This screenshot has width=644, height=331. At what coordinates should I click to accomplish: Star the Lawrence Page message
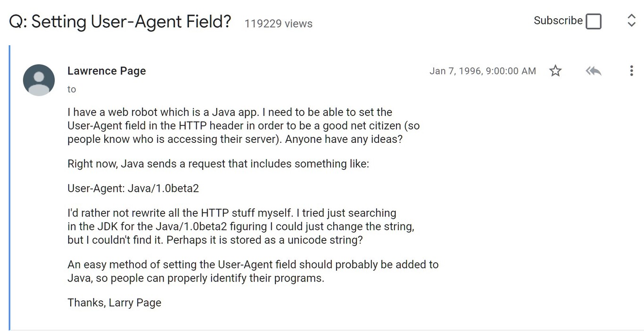[556, 71]
